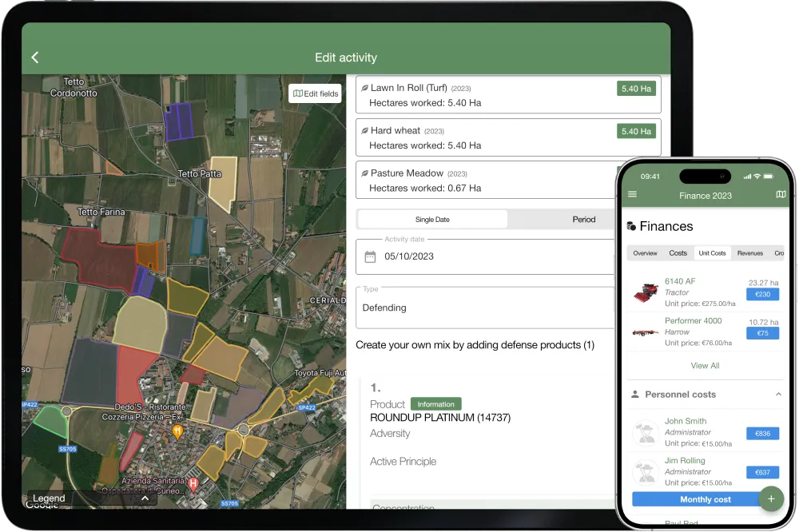This screenshot has height=532, width=799.
Task: Open Jim Rolling administrator entry
Action: (706, 472)
